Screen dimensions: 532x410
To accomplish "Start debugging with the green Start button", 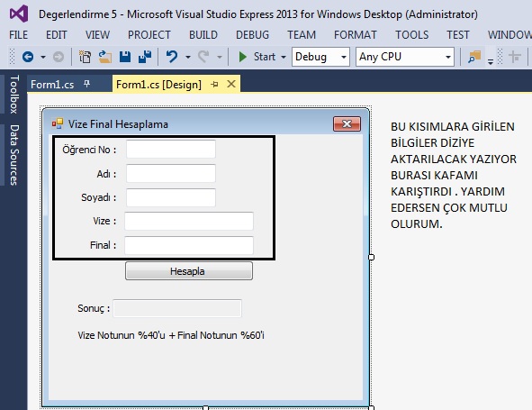I will click(x=257, y=57).
